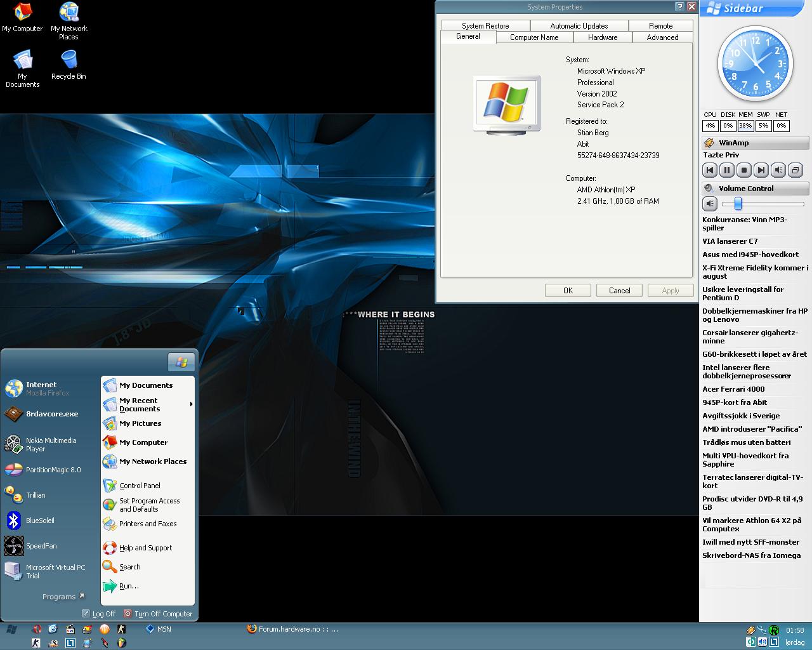Open headline 'VIA lanserer C7'
The image size is (812, 650).
[730, 241]
